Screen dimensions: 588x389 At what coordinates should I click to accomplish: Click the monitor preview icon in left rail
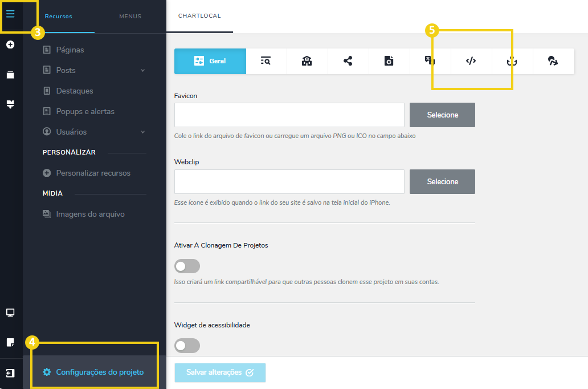pos(10,313)
